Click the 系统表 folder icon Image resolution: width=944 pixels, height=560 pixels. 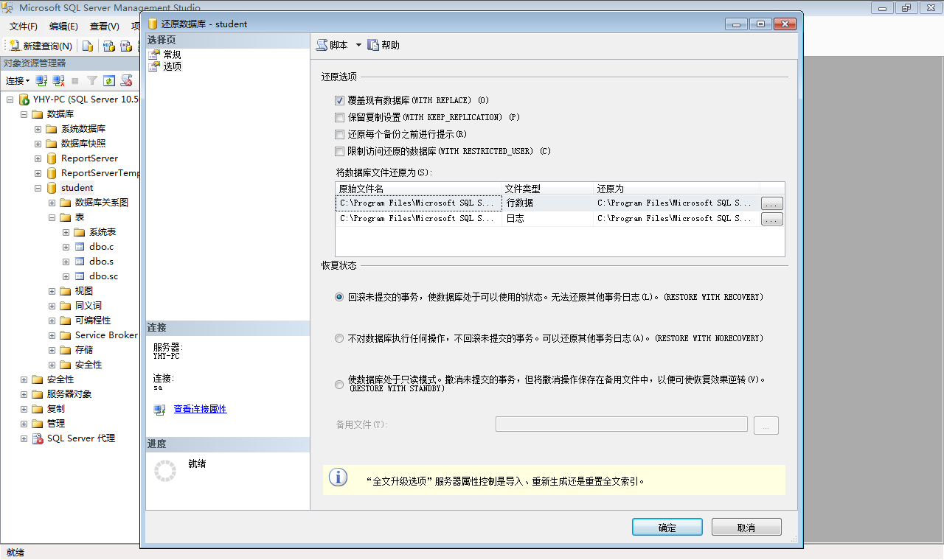pyautogui.click(x=80, y=232)
